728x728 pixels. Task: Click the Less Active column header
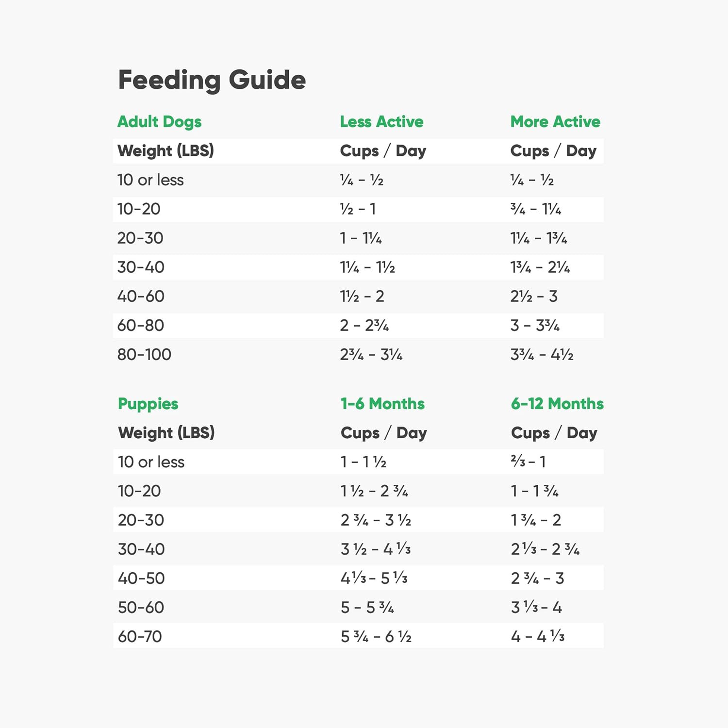381,121
